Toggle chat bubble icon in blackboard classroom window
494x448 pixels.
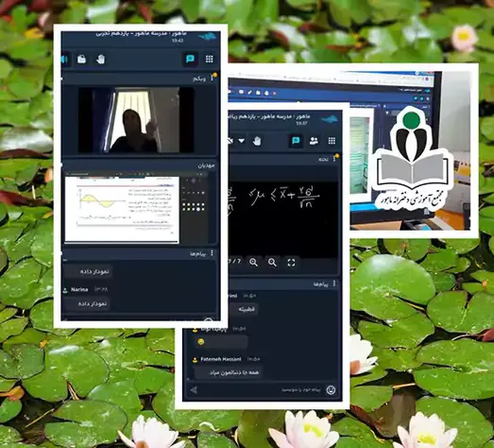click(x=296, y=141)
